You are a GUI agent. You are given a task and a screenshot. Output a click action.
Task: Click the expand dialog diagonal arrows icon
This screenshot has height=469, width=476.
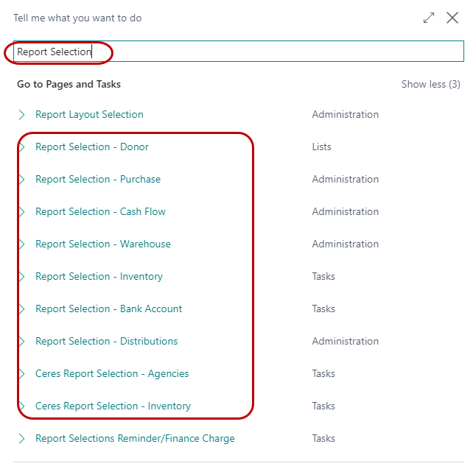point(429,18)
